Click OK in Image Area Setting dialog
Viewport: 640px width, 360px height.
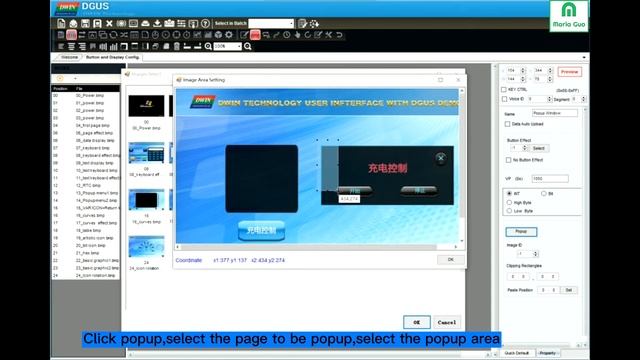[x=451, y=260]
